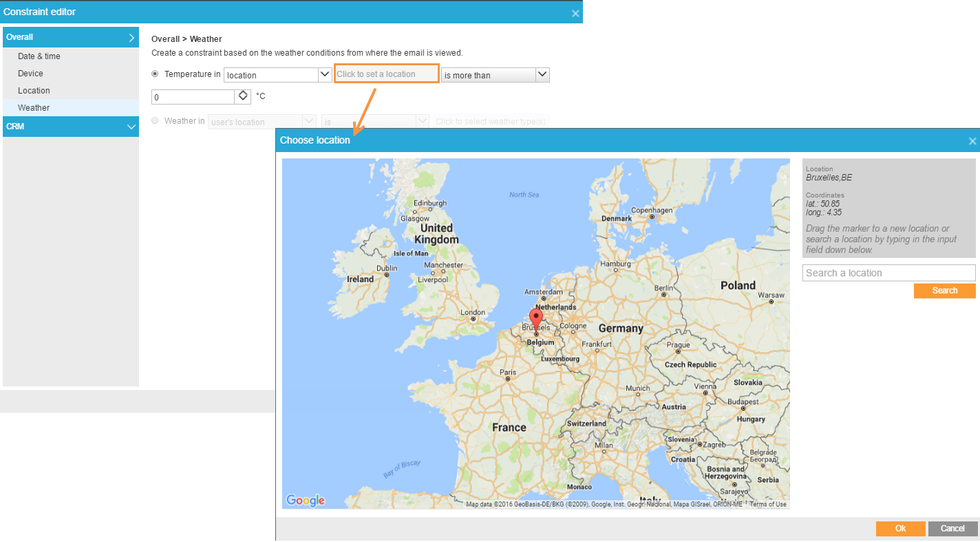Image resolution: width=980 pixels, height=542 pixels.
Task: Open the temperature location type dropdown
Action: tap(325, 74)
